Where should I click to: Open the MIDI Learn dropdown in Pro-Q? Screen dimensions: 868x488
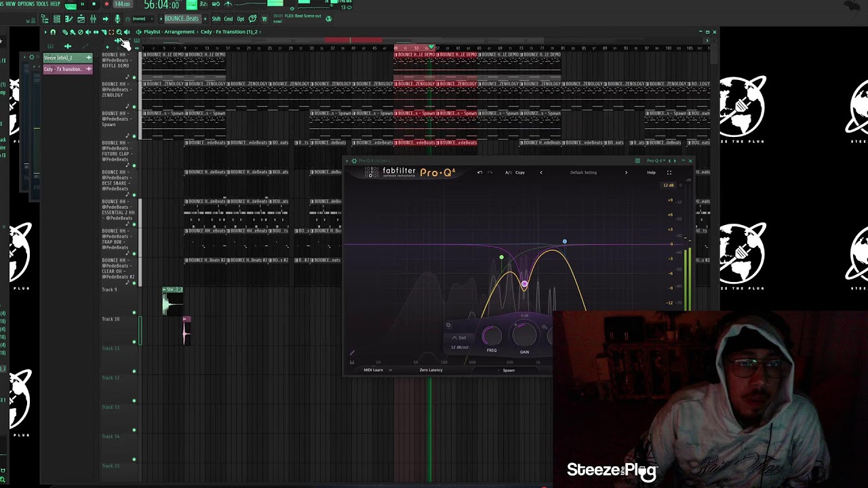378,370
